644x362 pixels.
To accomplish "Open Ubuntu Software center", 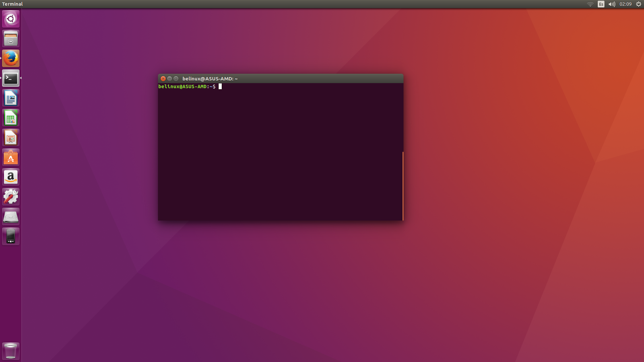I will [x=10, y=157].
